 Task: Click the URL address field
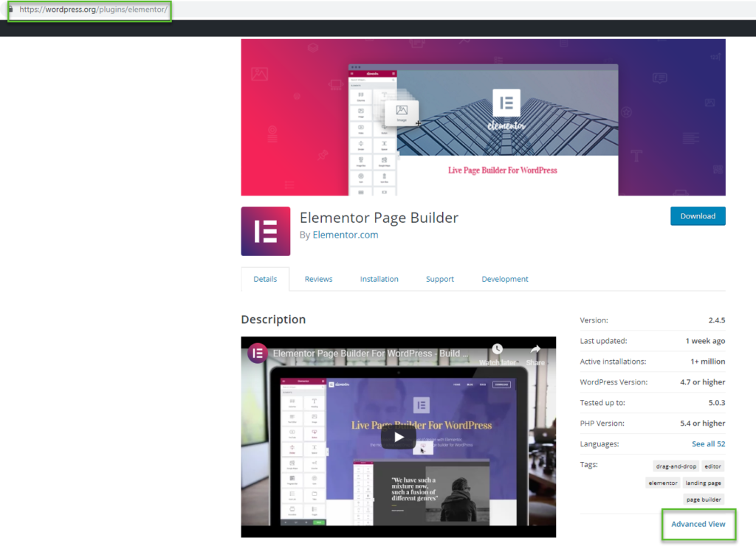(x=94, y=9)
